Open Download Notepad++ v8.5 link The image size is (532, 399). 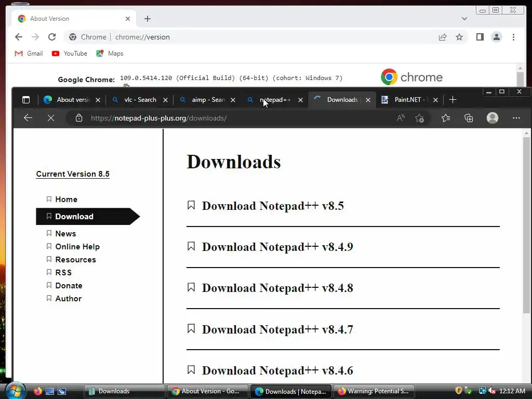273,206
